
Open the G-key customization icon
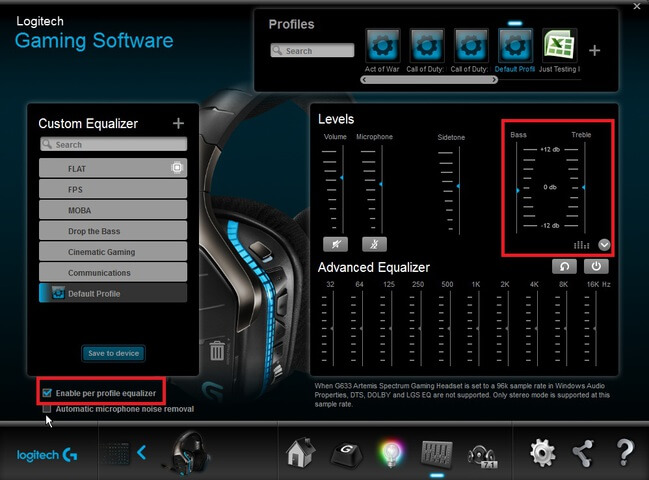pos(347,454)
